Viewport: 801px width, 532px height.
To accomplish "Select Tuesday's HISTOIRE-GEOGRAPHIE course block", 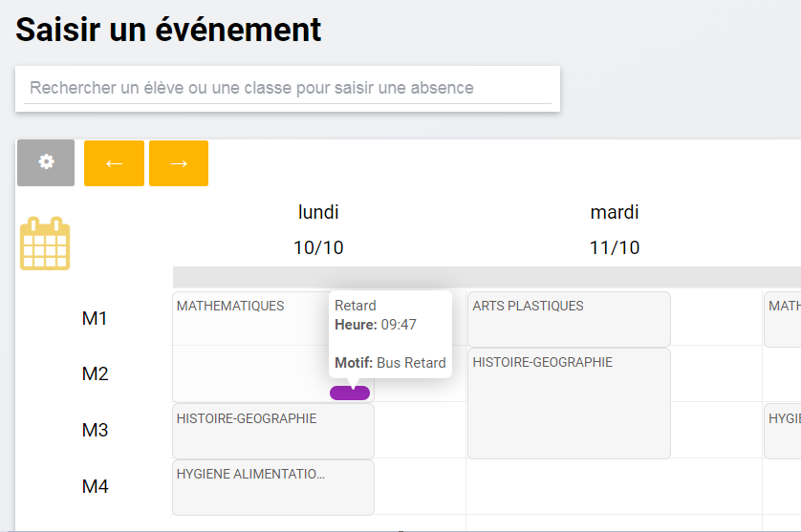I will [x=569, y=403].
